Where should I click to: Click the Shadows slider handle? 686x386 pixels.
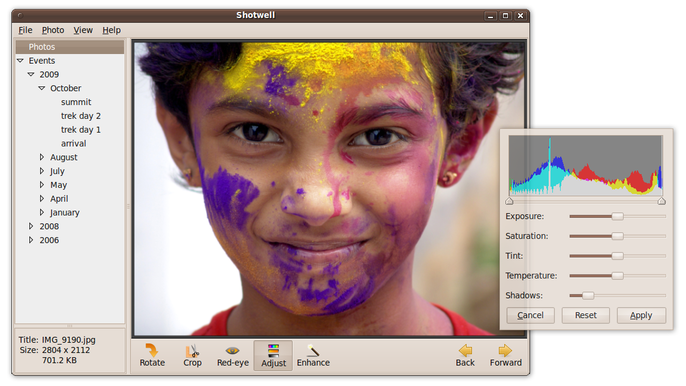click(x=588, y=295)
